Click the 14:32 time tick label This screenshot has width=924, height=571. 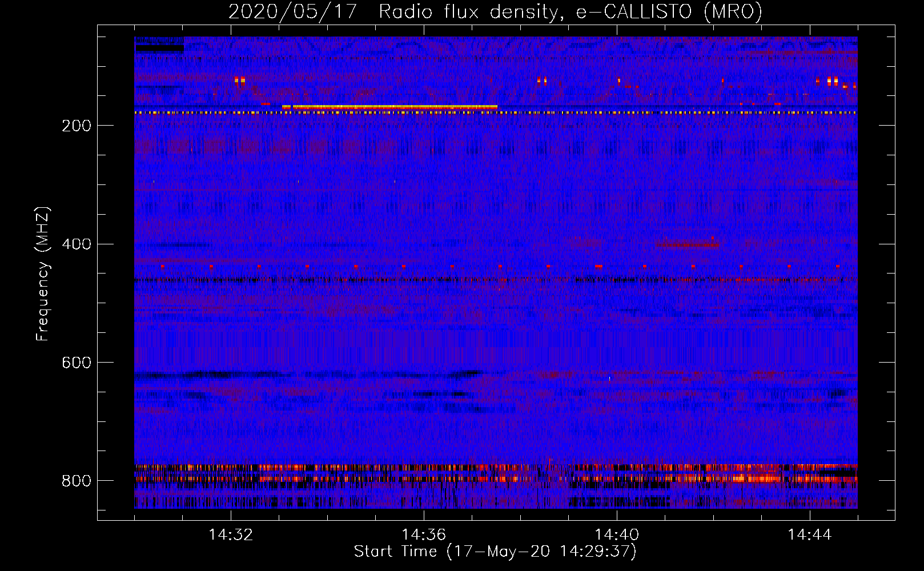pos(231,534)
